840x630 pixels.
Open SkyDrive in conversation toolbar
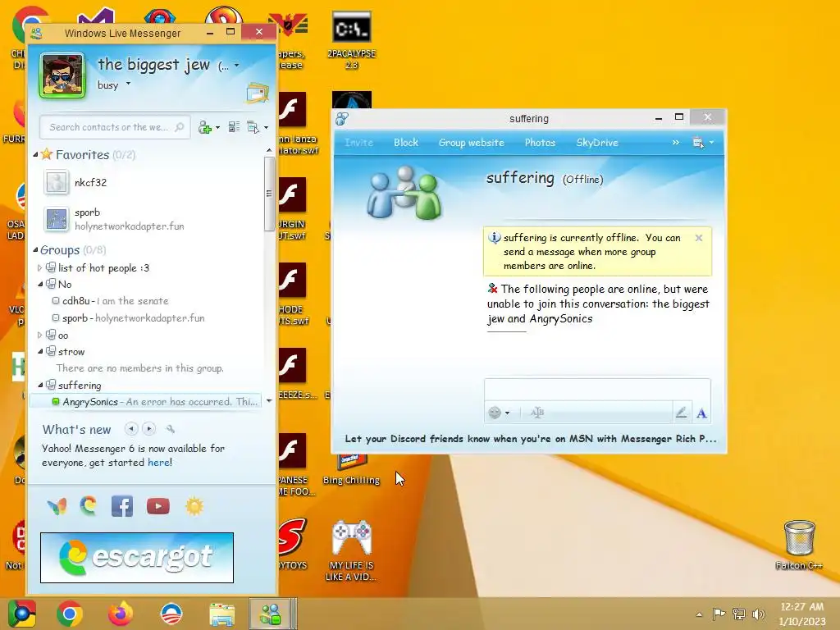coord(597,143)
